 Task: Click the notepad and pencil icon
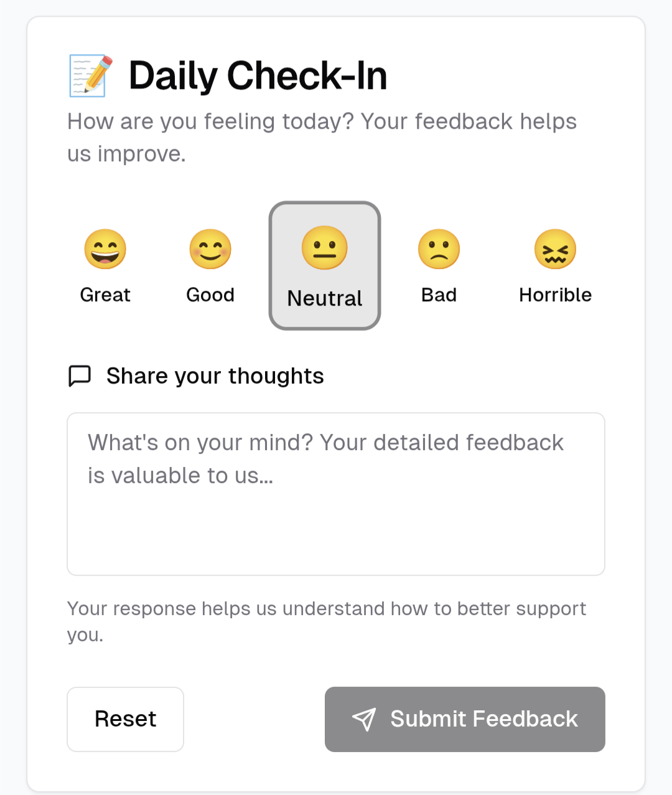91,76
